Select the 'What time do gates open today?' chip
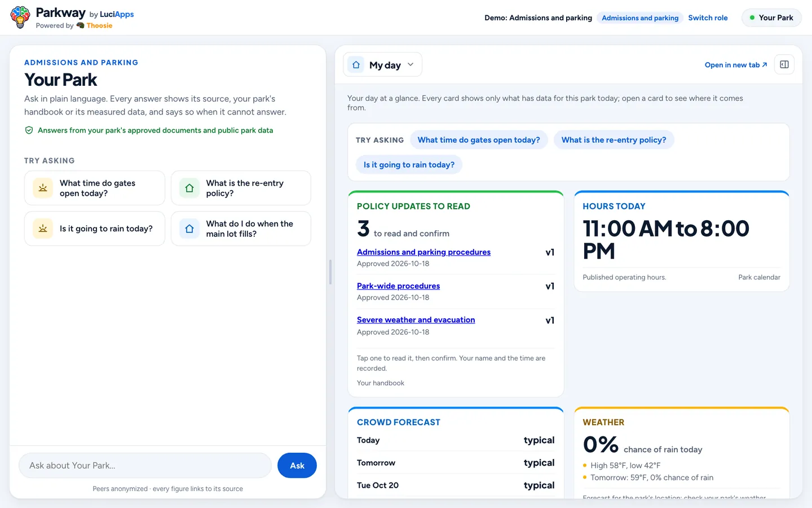812x508 pixels. (479, 140)
